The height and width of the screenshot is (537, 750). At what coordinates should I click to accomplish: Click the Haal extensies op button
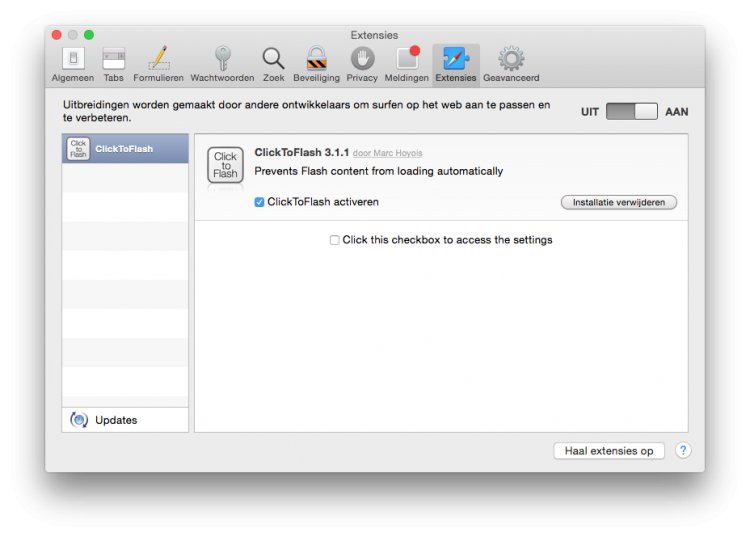[609, 451]
